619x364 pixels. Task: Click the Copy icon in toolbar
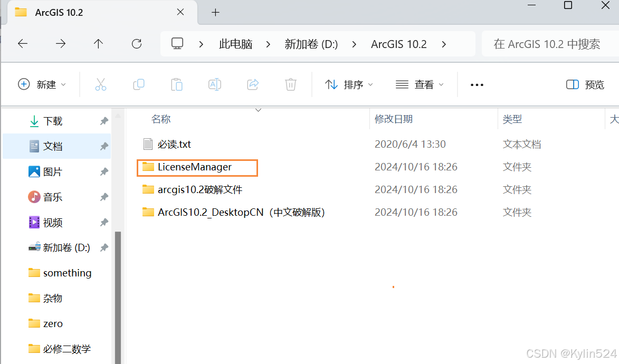[139, 84]
